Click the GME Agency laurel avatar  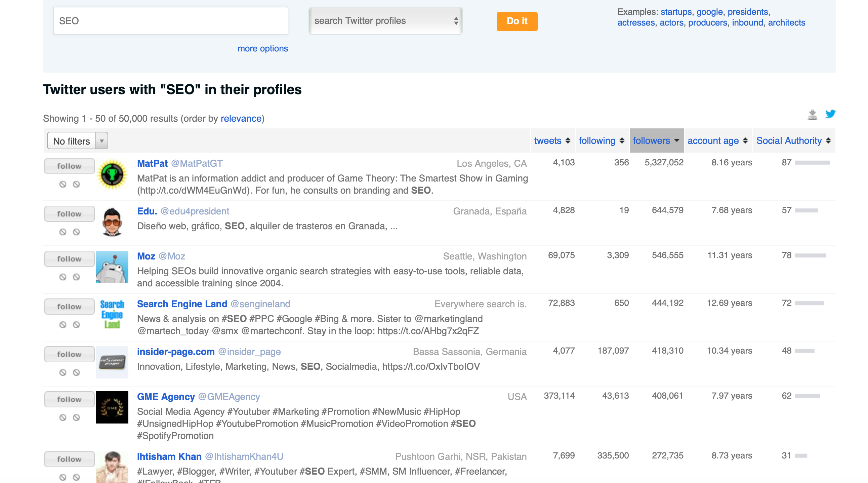tap(112, 407)
